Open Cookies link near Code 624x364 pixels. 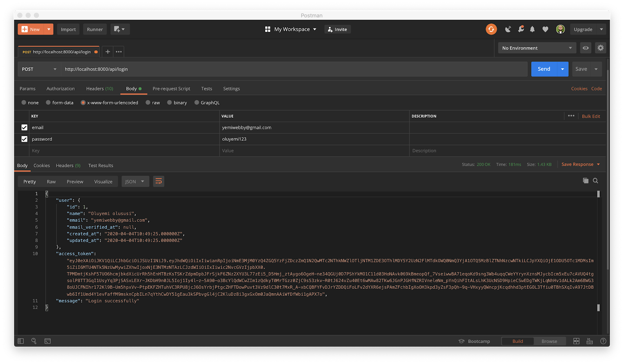tap(579, 88)
